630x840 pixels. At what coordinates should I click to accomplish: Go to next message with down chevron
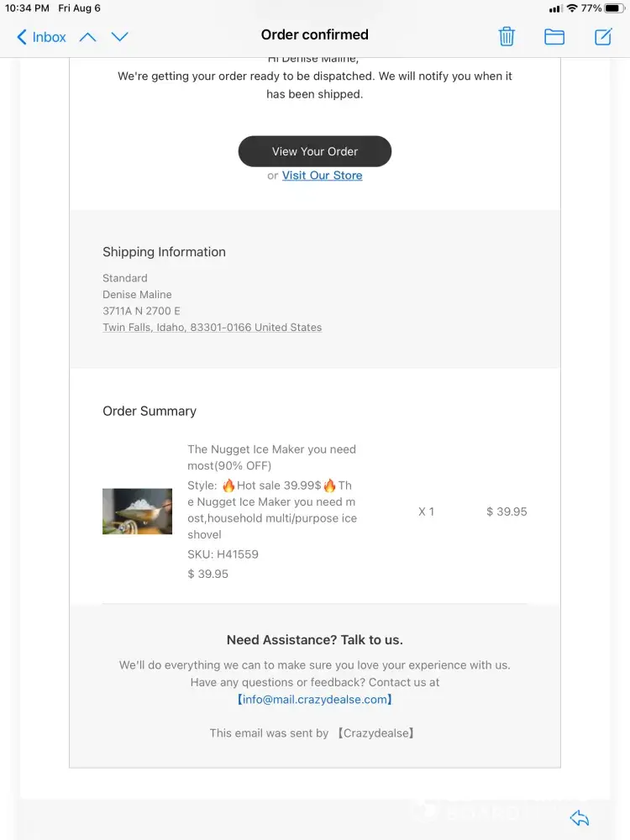[x=119, y=37]
